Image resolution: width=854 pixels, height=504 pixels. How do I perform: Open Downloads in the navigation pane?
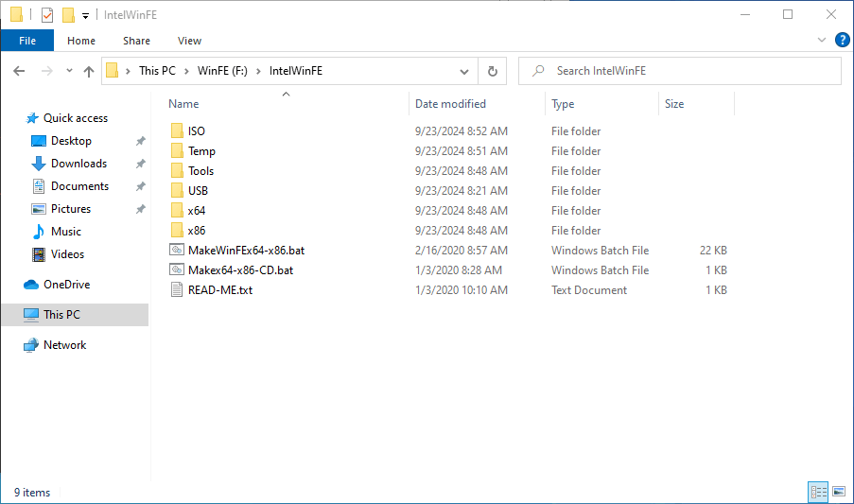(x=78, y=164)
